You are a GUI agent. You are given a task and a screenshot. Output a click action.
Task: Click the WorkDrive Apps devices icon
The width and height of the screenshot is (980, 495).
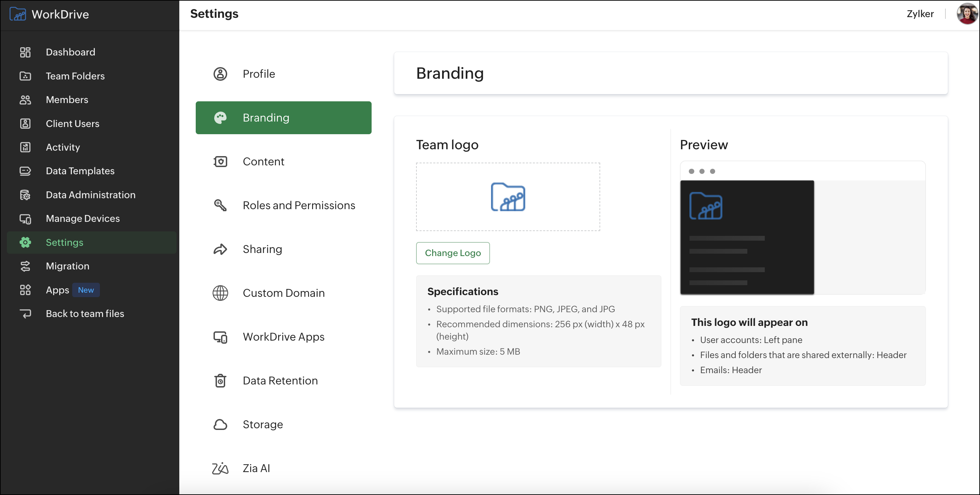tap(220, 337)
